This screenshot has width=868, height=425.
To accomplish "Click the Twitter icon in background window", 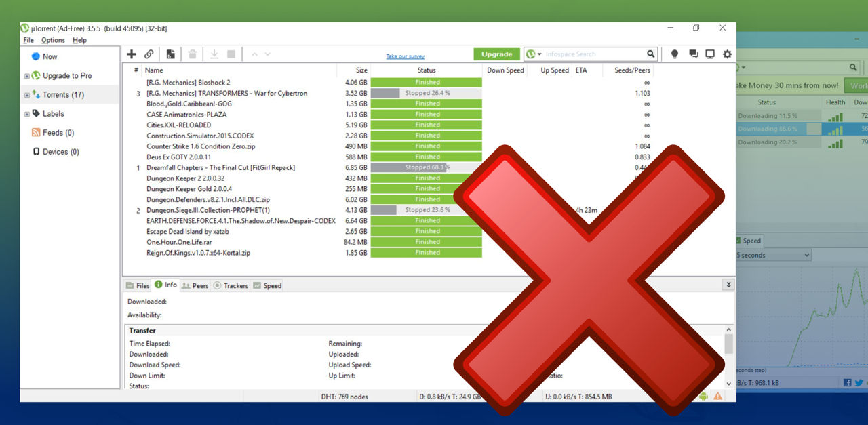I will tap(859, 383).
